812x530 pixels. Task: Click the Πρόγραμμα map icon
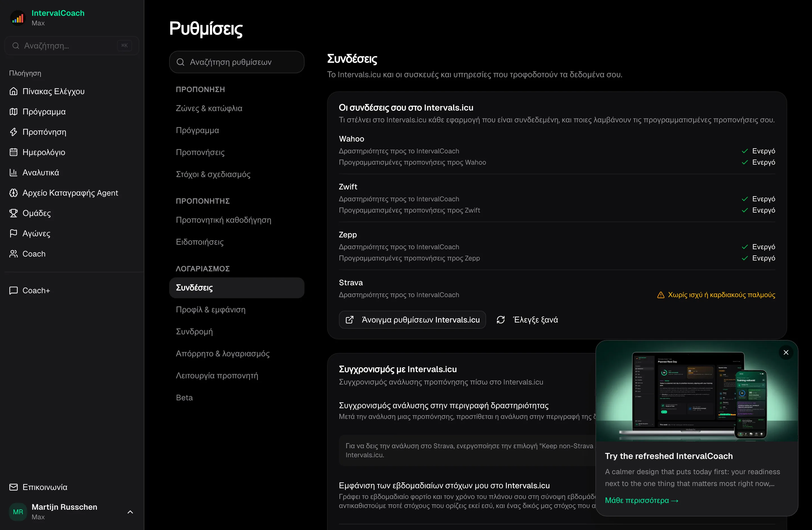click(x=13, y=112)
